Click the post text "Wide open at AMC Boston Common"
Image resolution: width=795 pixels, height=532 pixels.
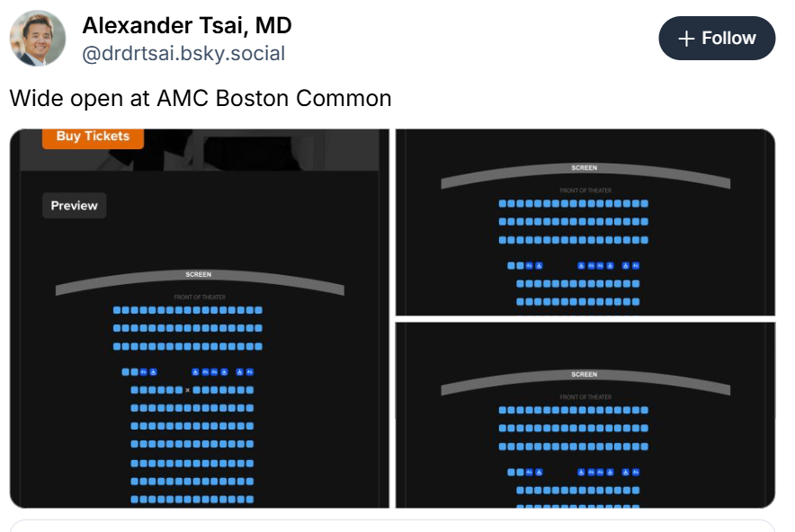[x=201, y=98]
